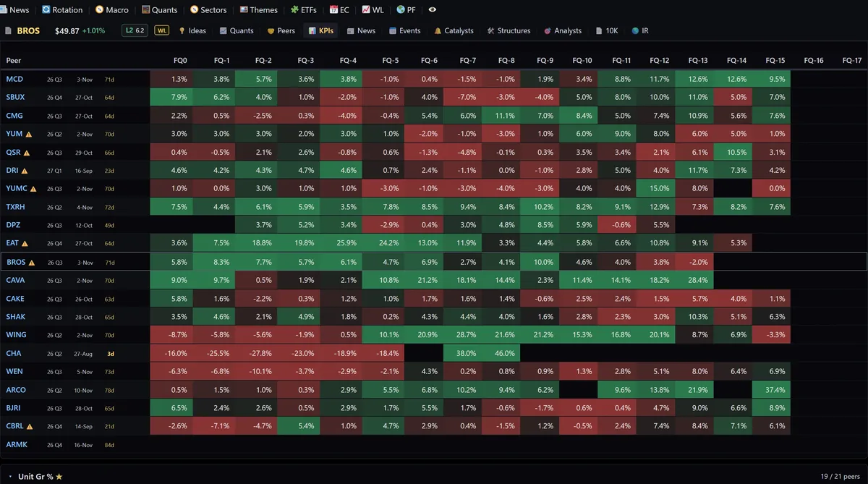The width and height of the screenshot is (868, 484).
Task: Open the TXRH peer ticker
Action: pos(15,207)
